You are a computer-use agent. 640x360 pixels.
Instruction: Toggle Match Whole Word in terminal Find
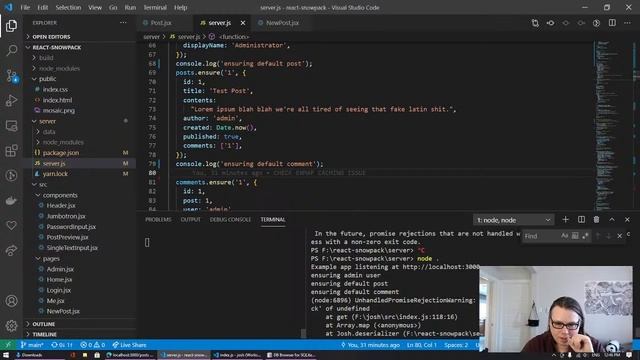click(x=575, y=236)
